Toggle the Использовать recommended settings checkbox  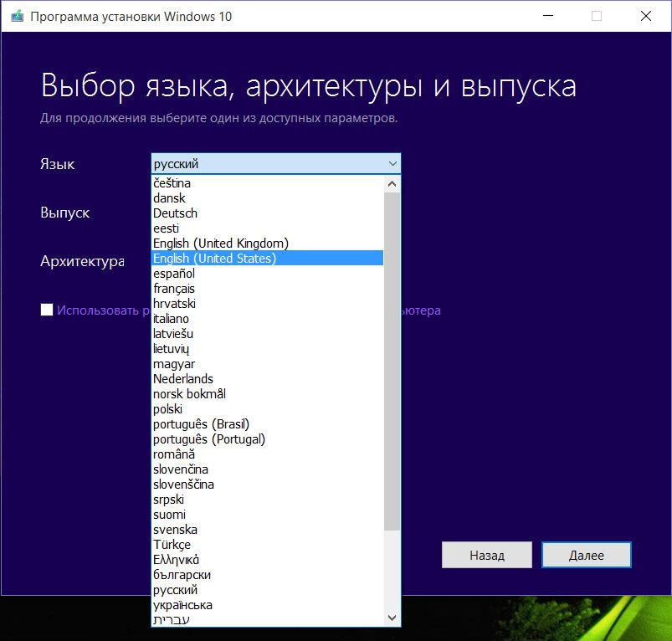coord(47,310)
